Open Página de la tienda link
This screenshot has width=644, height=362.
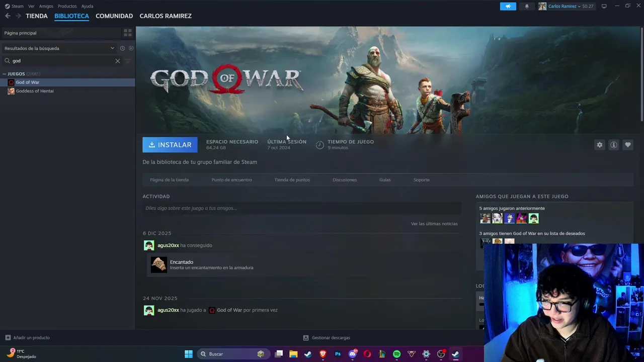(169, 180)
